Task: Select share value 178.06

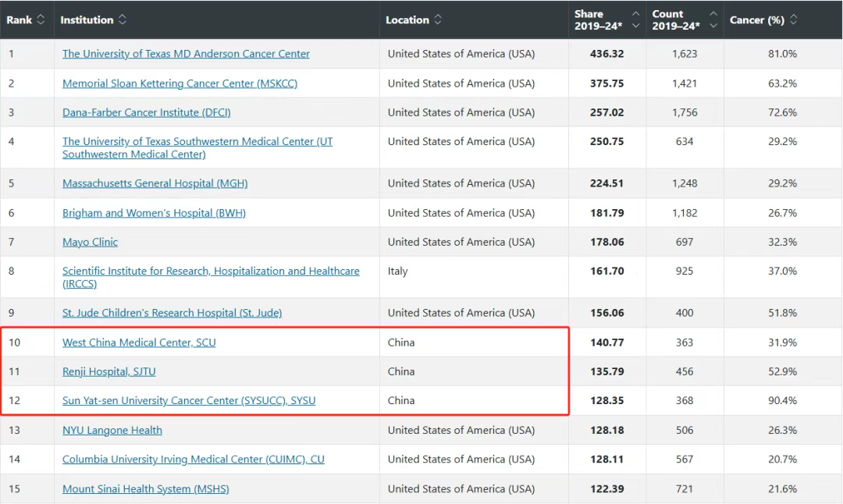Action: (607, 242)
